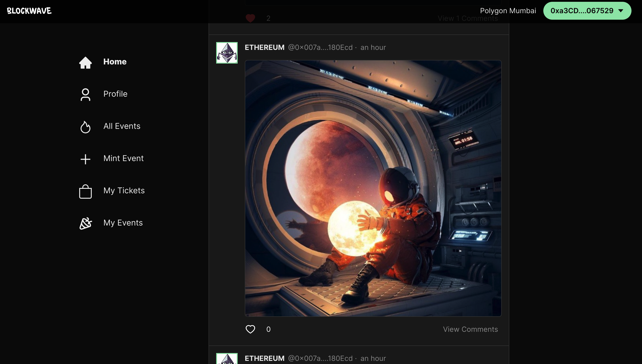Open the My Tickets page
Screen dimensions: 642x364
click(x=124, y=190)
